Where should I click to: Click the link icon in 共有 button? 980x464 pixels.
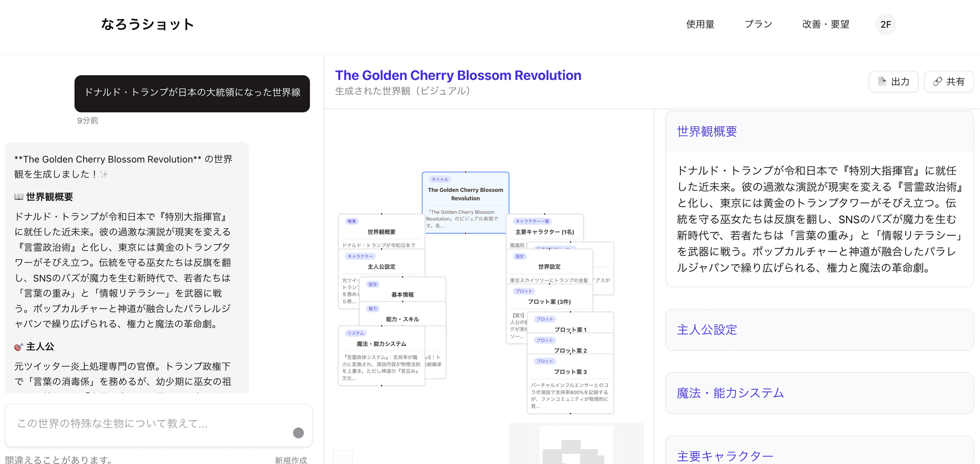tap(937, 82)
